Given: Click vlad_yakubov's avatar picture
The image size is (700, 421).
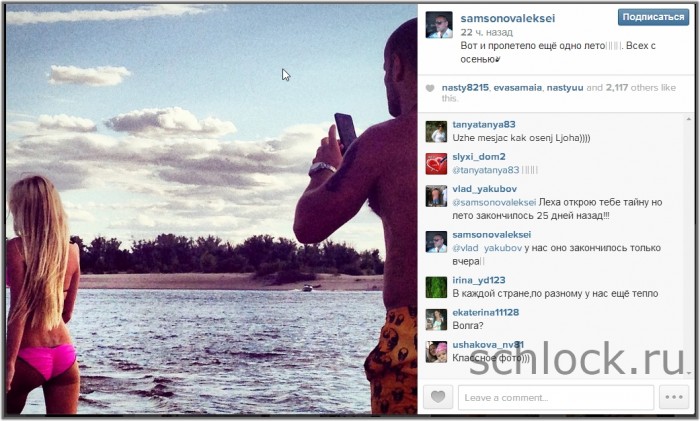Looking at the screenshot, I should pos(436,196).
